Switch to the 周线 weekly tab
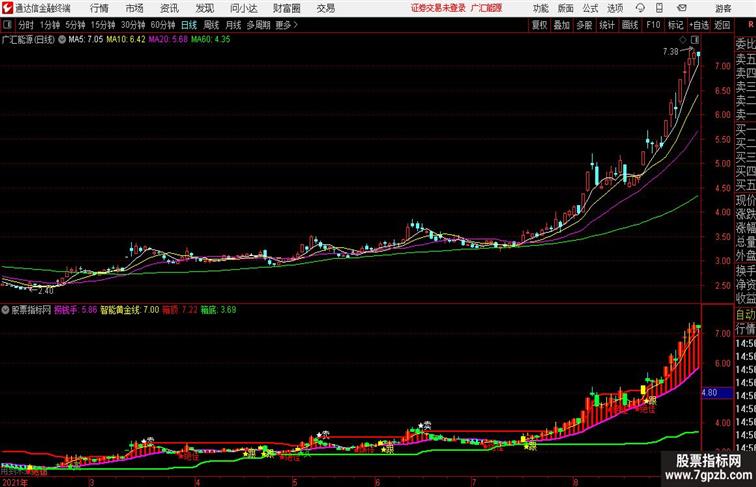The width and height of the screenshot is (756, 487). click(x=211, y=25)
